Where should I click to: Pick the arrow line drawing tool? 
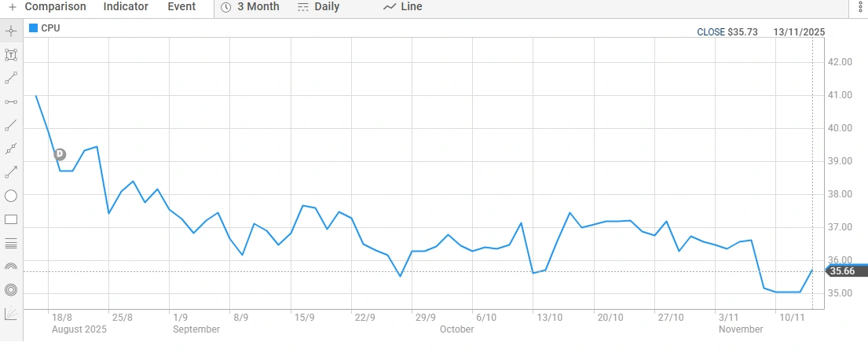tap(11, 172)
